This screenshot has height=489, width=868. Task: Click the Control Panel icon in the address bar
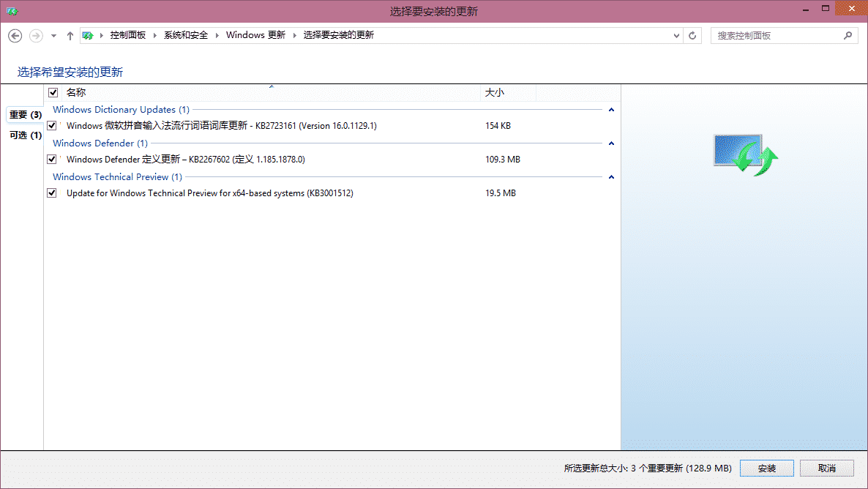coord(88,35)
